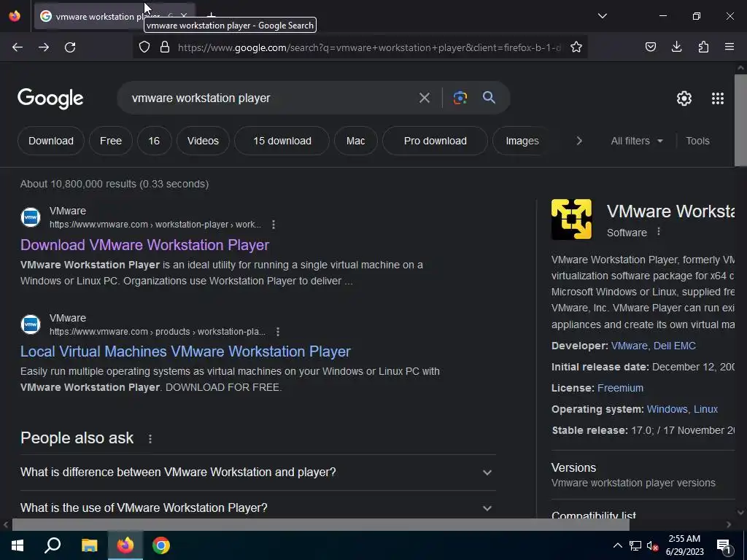Image resolution: width=747 pixels, height=560 pixels.
Task: Go forward to the next page
Action: (x=44, y=47)
